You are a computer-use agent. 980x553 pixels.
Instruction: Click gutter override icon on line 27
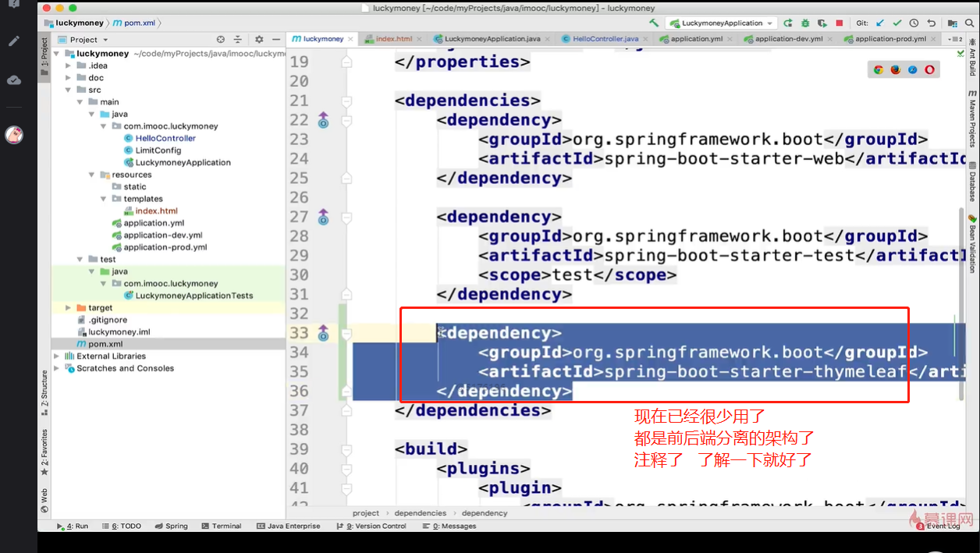pyautogui.click(x=323, y=217)
